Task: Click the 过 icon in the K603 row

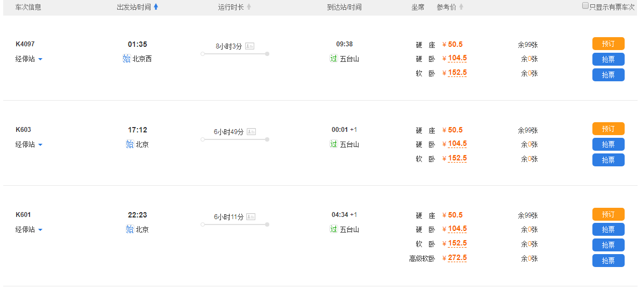Action: click(x=333, y=144)
